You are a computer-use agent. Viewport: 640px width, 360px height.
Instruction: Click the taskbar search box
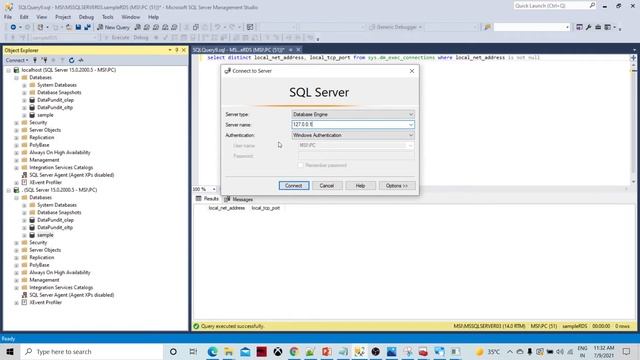pos(91,351)
